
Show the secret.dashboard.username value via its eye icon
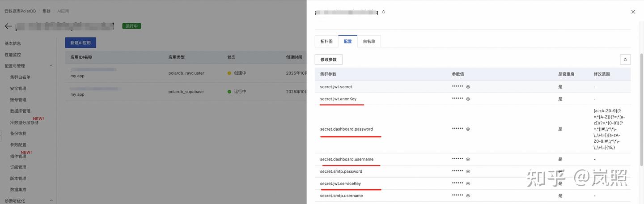pos(468,159)
